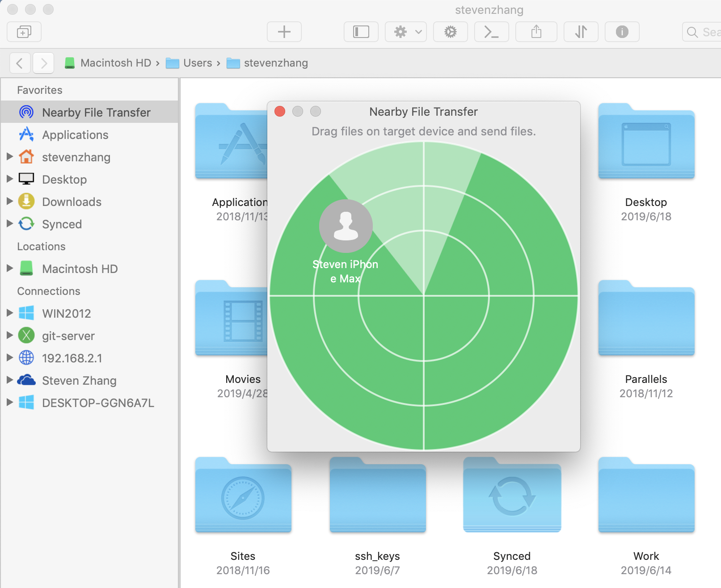This screenshot has height=588, width=721.
Task: Click the Steven Zhang cloud icon
Action: (x=26, y=380)
